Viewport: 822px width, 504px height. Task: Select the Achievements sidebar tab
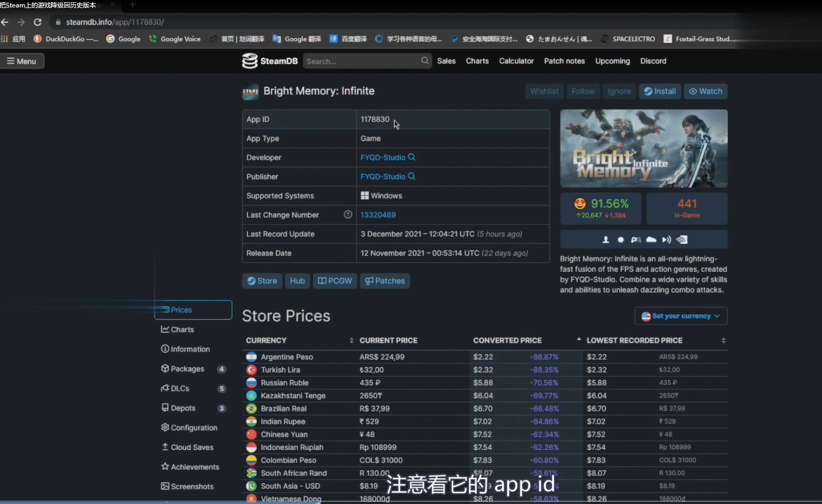click(x=193, y=467)
